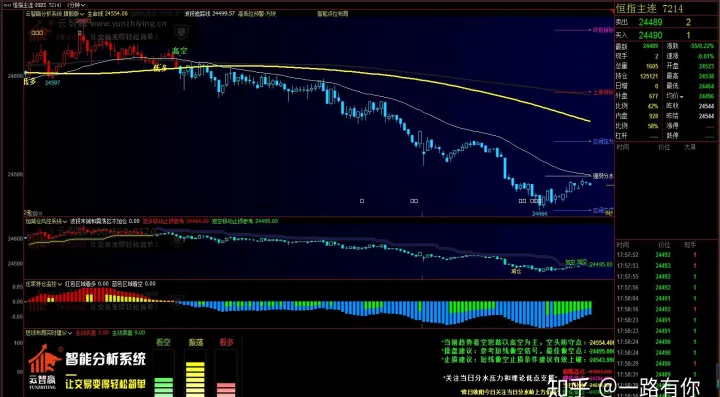The image size is (720, 397).
Task: Click the 24597 low price label
Action: (x=52, y=83)
